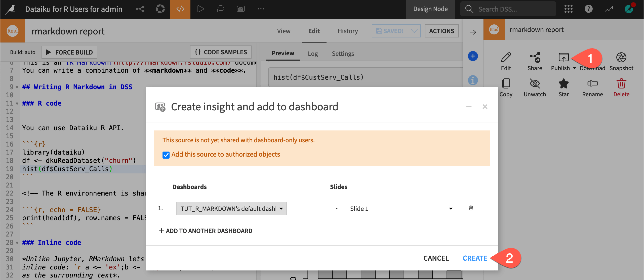Image resolution: width=644 pixels, height=280 pixels.
Task: Click the ACTIONS button
Action: coord(441,31)
